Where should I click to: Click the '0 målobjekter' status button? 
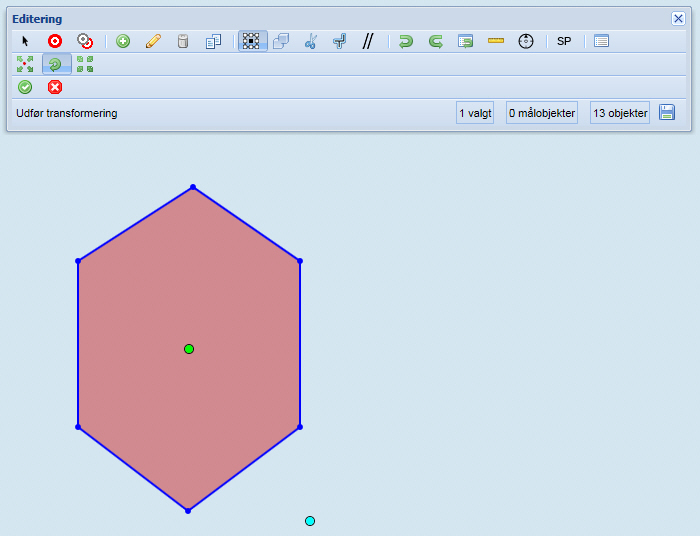[x=542, y=113]
